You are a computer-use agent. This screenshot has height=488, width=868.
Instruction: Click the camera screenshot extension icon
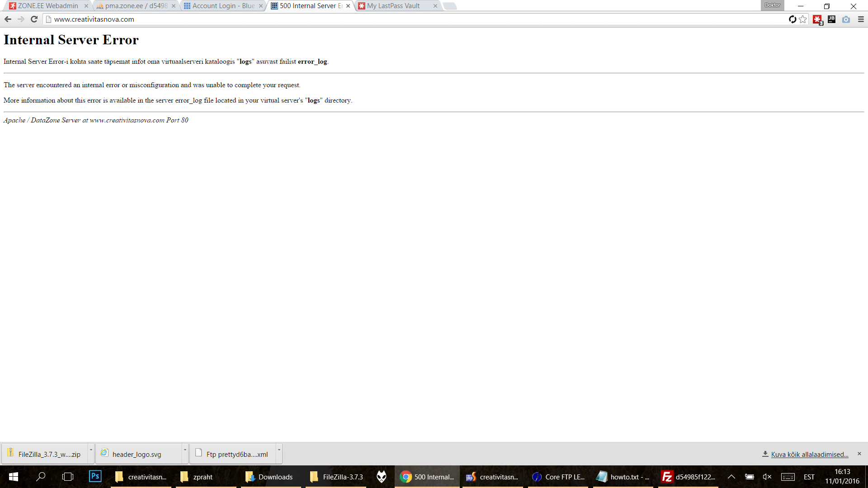(846, 19)
